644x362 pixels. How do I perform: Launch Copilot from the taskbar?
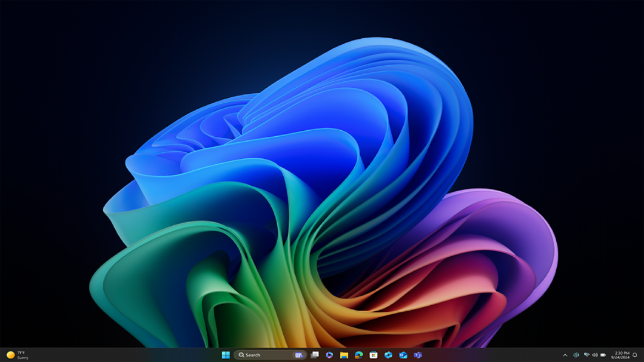329,355
